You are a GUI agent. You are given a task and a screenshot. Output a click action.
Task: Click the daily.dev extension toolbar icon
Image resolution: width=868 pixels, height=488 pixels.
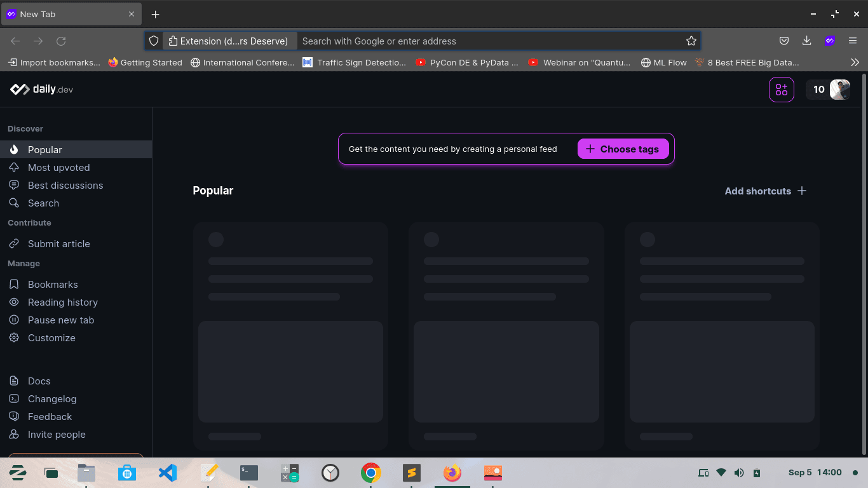pos(829,41)
